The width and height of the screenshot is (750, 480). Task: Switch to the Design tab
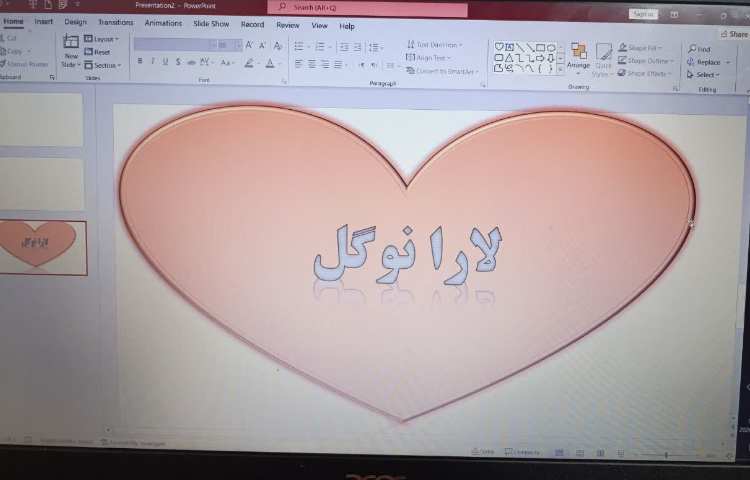76,22
